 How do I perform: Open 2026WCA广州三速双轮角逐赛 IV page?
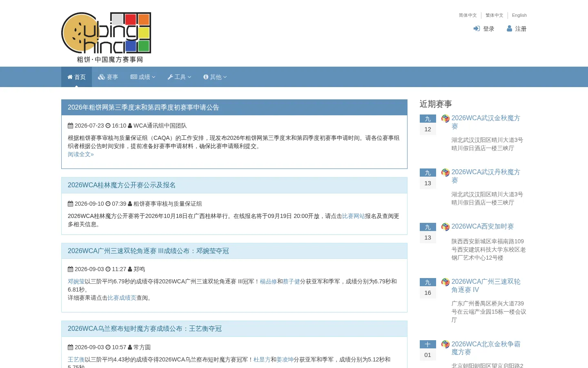click(486, 285)
